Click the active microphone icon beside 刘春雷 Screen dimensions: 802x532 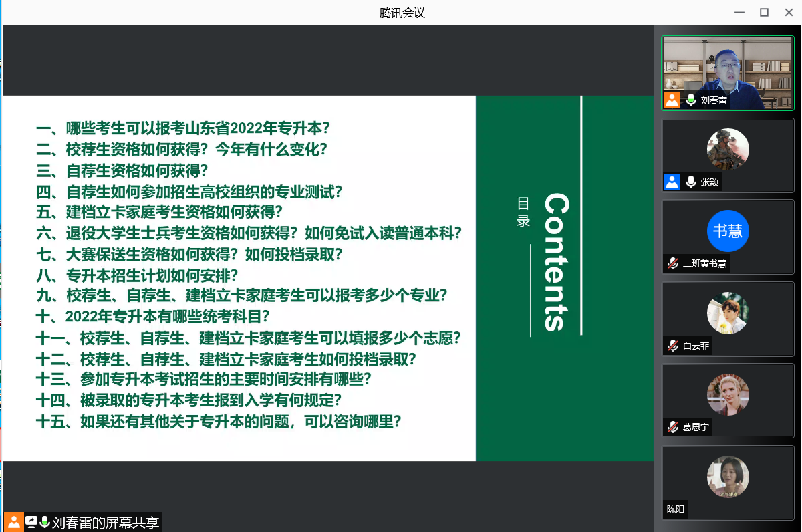point(691,100)
